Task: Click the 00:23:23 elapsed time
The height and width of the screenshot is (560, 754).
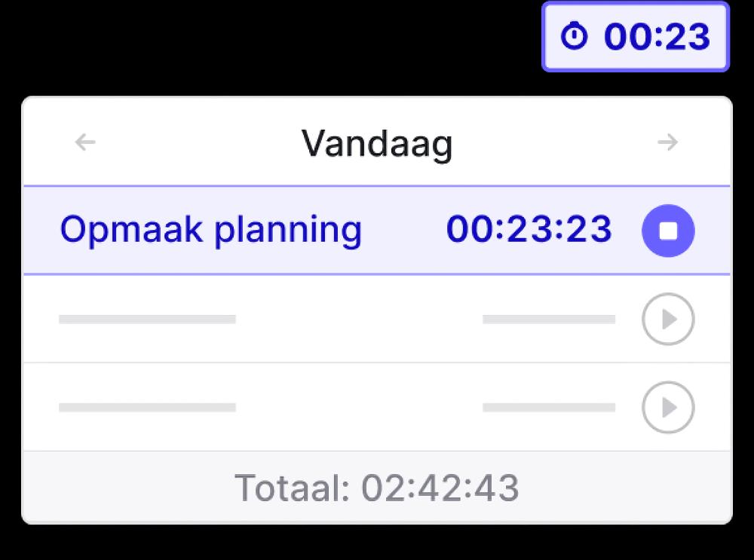Action: [529, 229]
